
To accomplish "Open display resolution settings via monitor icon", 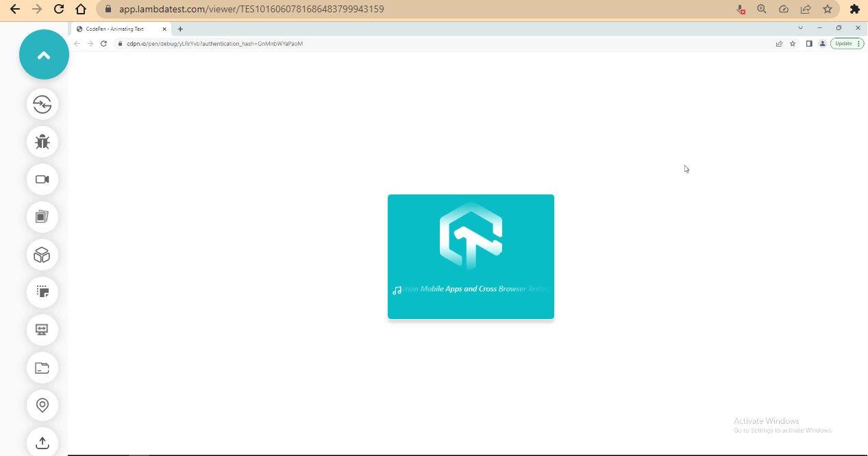I will click(x=42, y=330).
